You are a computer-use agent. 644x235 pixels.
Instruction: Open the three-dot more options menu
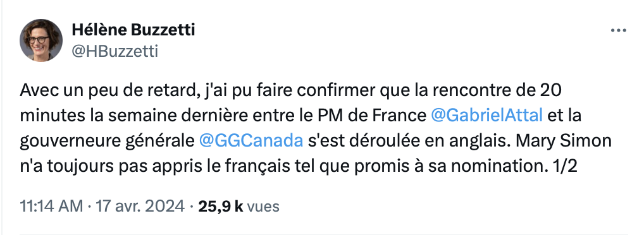tap(618, 31)
